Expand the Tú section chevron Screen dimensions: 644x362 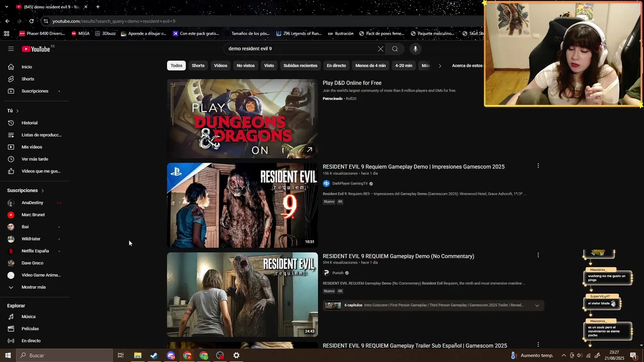[x=17, y=111]
